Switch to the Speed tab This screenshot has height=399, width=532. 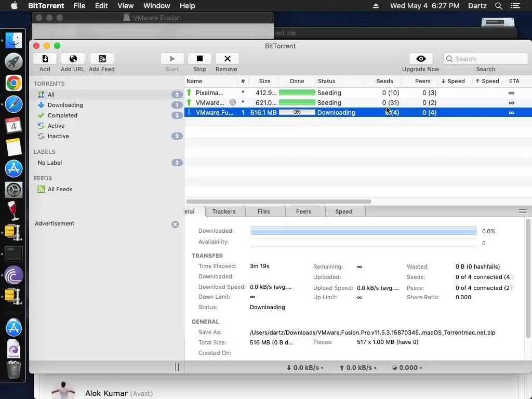tap(344, 211)
